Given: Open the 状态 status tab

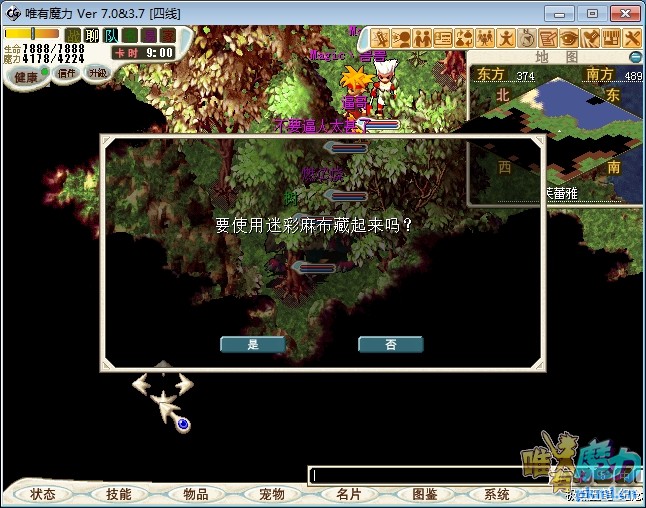Looking at the screenshot, I should (x=43, y=494).
